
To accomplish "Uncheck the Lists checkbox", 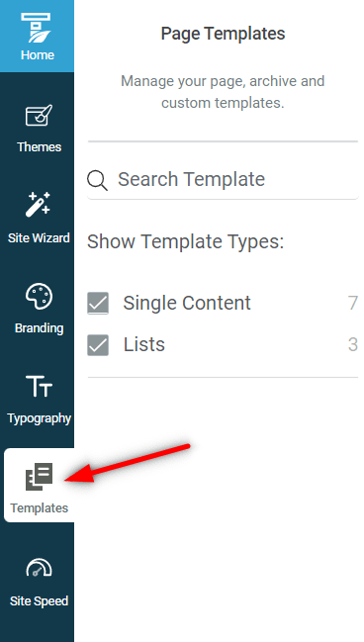I will click(98, 345).
